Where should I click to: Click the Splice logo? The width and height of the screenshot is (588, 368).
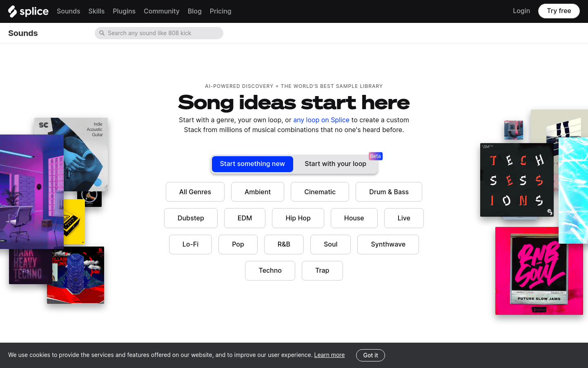tap(28, 11)
